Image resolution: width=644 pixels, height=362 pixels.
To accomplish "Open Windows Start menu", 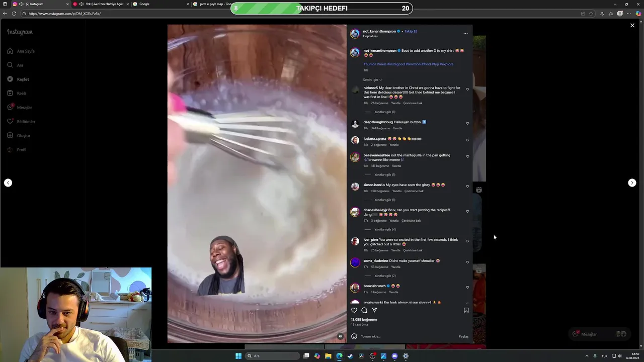I will pyautogui.click(x=238, y=356).
